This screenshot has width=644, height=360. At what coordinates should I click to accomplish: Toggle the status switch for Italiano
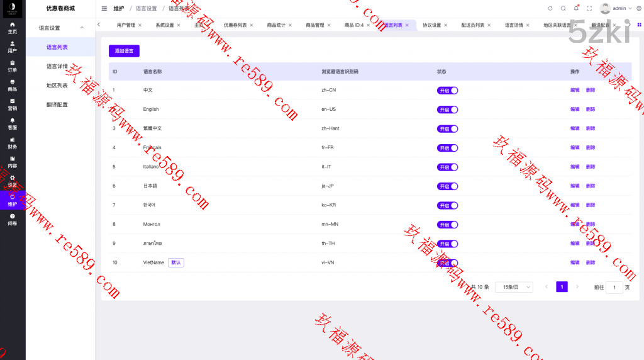(447, 167)
